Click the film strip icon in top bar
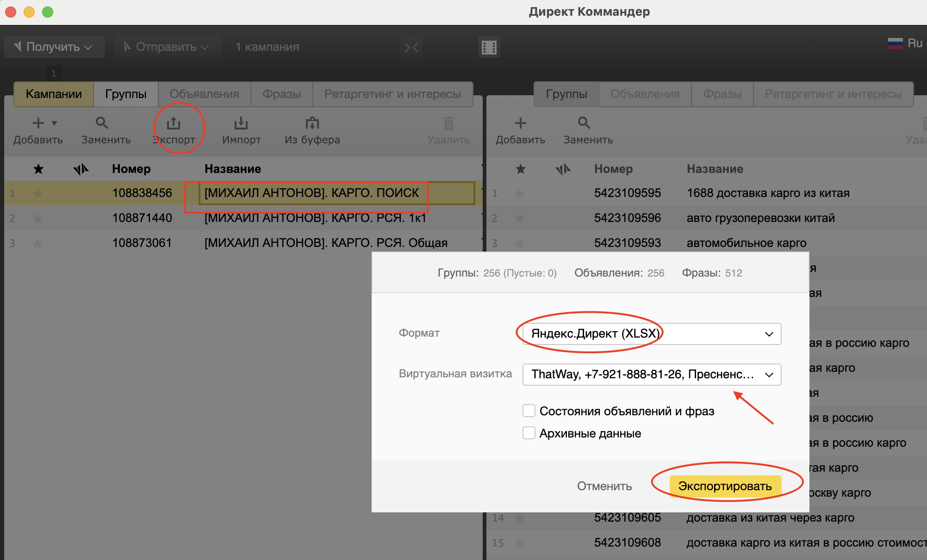This screenshot has height=560, width=927. click(x=489, y=47)
